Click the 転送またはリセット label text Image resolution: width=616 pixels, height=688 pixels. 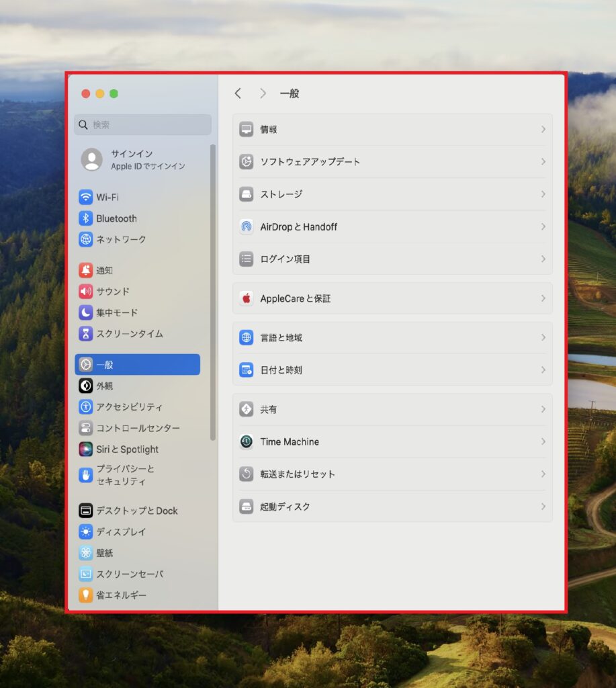coord(298,474)
